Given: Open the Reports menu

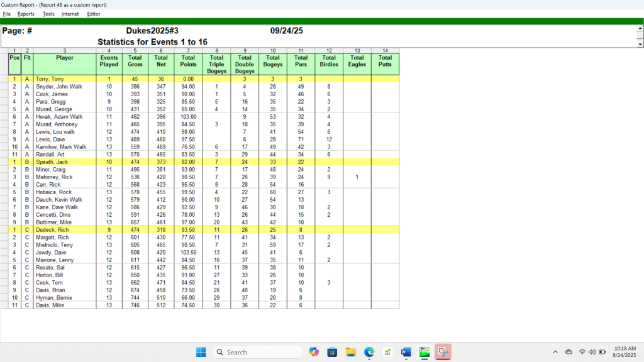Looking at the screenshot, I should point(26,14).
